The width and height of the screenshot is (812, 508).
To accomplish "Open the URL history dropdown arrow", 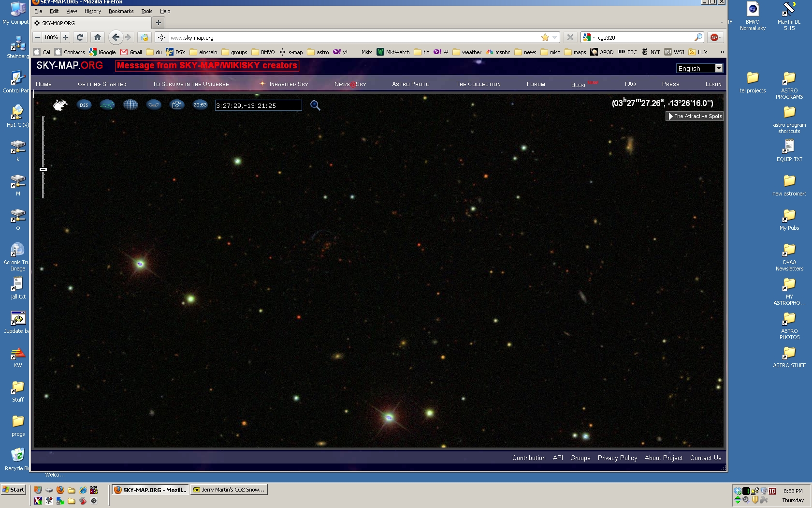I will point(555,37).
